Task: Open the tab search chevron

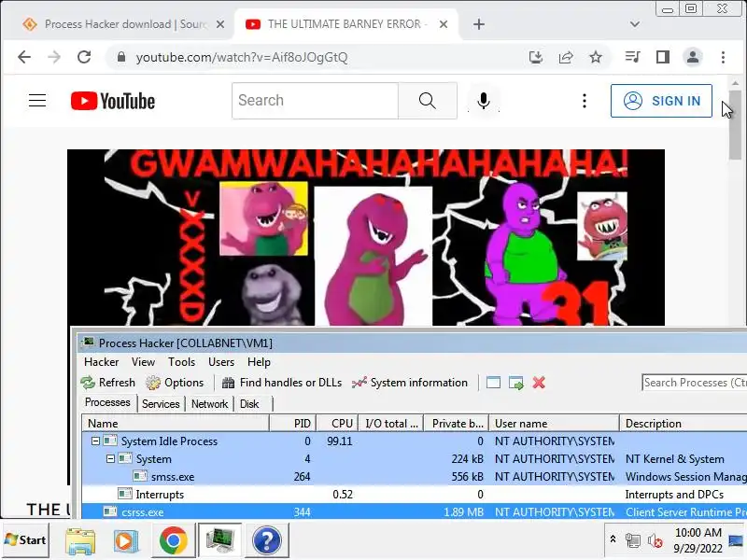Action: click(635, 24)
